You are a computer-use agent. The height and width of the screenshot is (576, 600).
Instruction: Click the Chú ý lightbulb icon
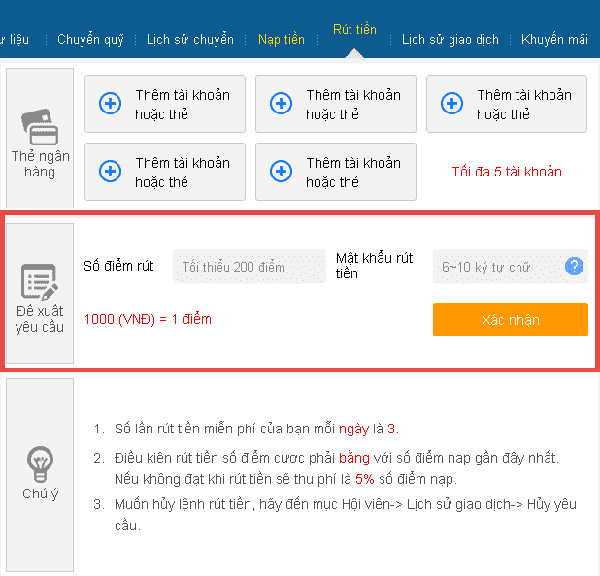click(39, 462)
